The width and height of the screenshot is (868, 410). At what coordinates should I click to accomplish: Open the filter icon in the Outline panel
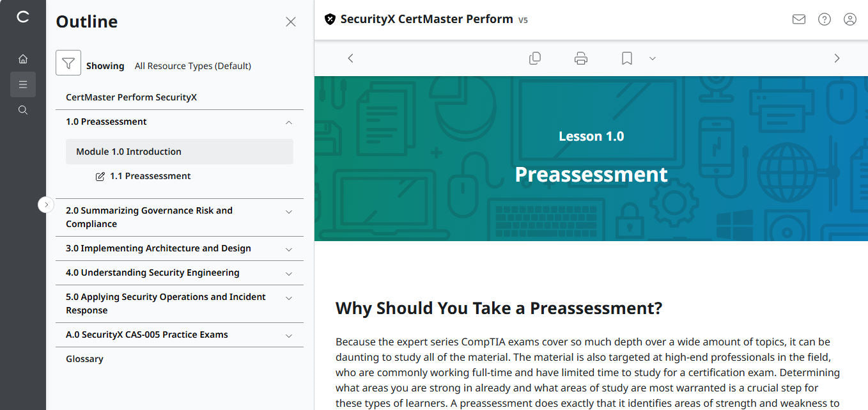pyautogui.click(x=68, y=63)
